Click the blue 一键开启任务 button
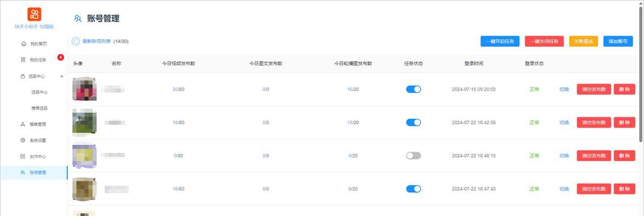 click(x=500, y=42)
